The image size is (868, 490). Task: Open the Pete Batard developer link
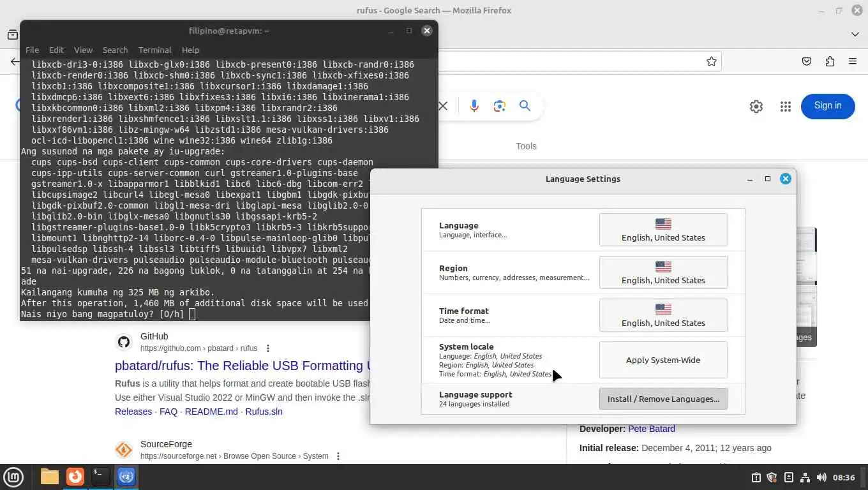(x=652, y=429)
